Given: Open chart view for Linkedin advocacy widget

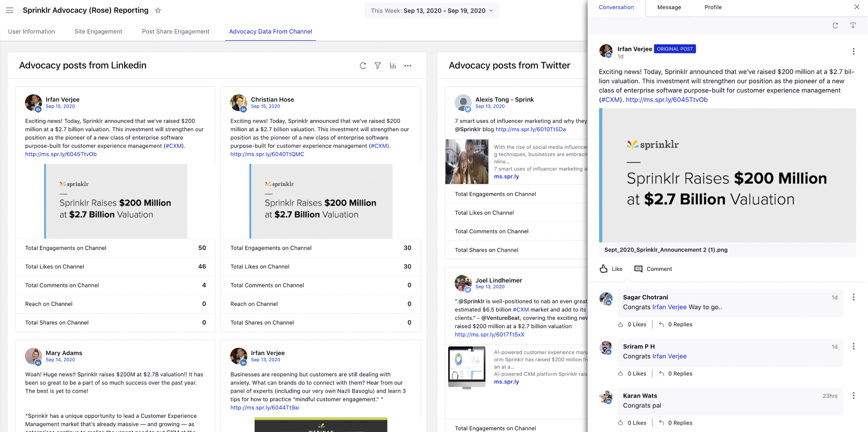Looking at the screenshot, I should pyautogui.click(x=392, y=66).
